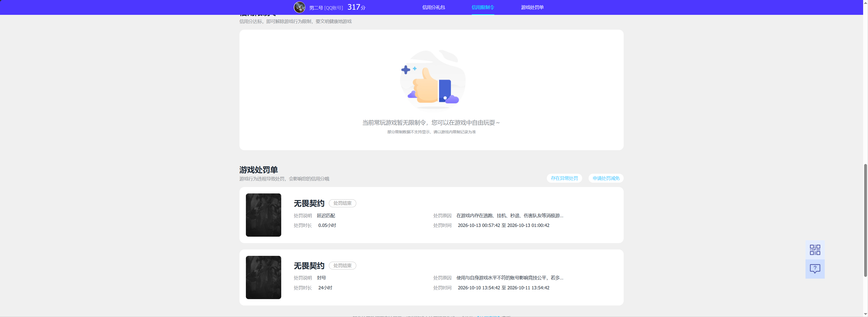The height and width of the screenshot is (317, 868).
Task: Click the thumbs-up illustration
Action: tap(433, 80)
